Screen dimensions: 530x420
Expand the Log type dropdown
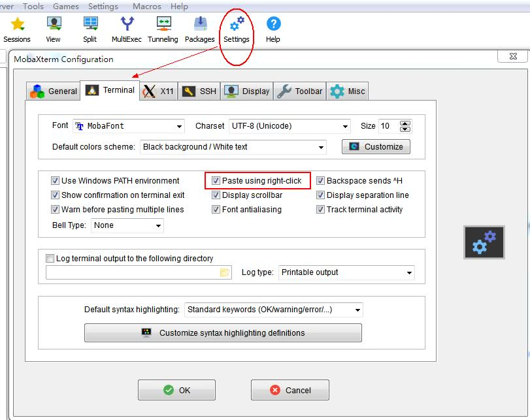(x=346, y=272)
